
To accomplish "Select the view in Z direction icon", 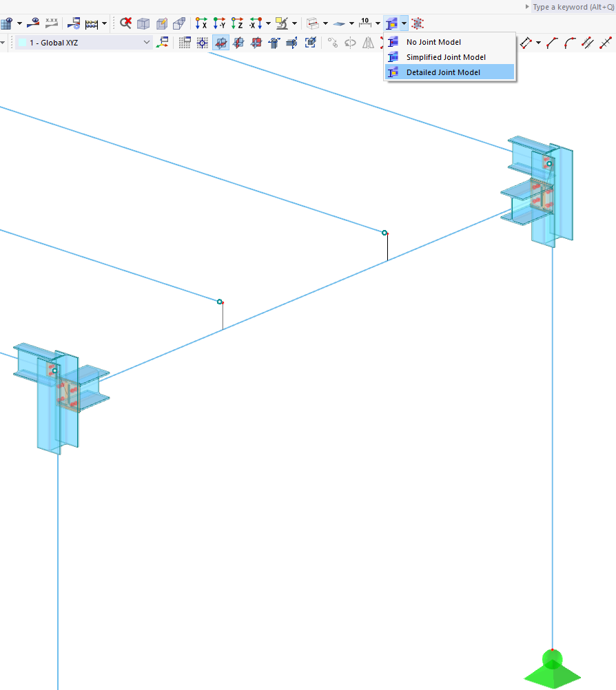I will click(238, 23).
